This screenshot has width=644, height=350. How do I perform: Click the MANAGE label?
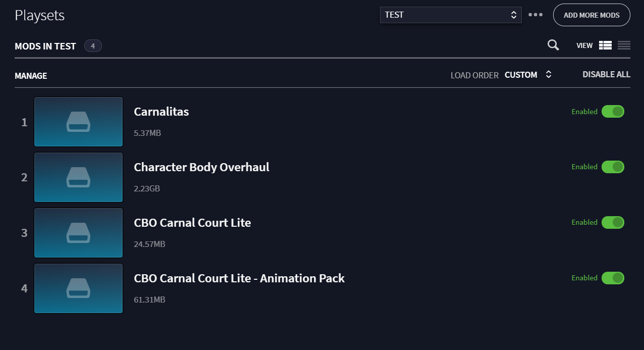(31, 76)
